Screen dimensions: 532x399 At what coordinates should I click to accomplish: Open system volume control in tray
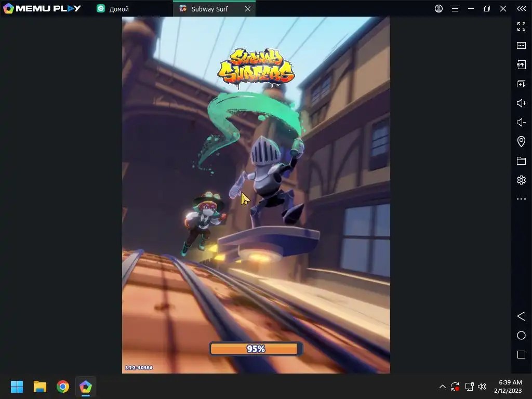(482, 387)
